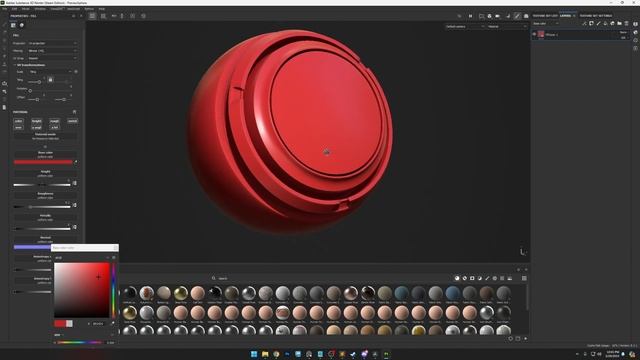The image size is (640, 360).
Task: Open the Help menu
Action: 102,9
